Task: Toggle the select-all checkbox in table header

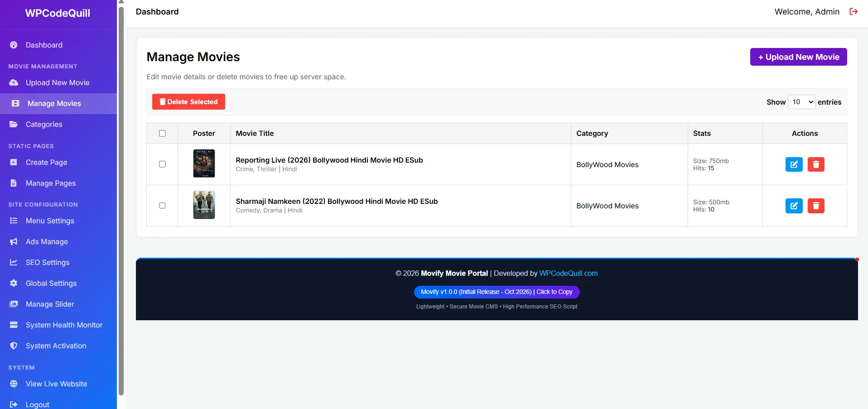Action: point(162,133)
